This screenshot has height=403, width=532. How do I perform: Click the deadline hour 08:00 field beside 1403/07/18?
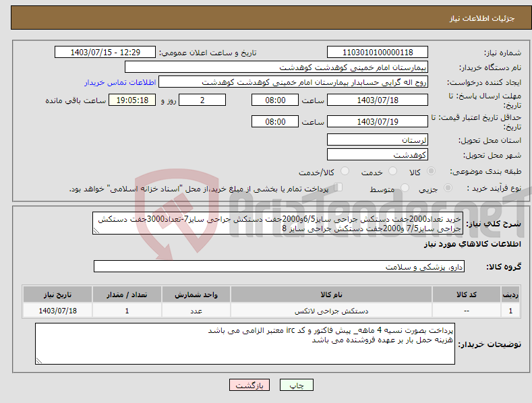coord(275,100)
